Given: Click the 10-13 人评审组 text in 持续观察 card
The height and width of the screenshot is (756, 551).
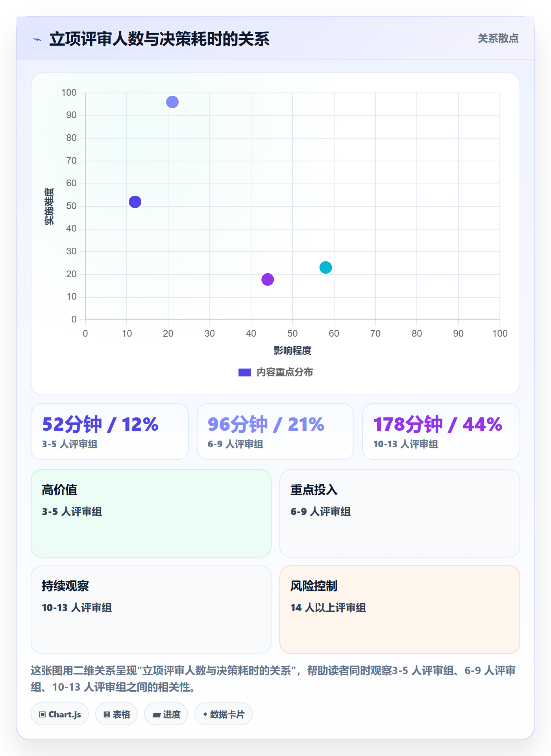Looking at the screenshot, I should click(77, 608).
